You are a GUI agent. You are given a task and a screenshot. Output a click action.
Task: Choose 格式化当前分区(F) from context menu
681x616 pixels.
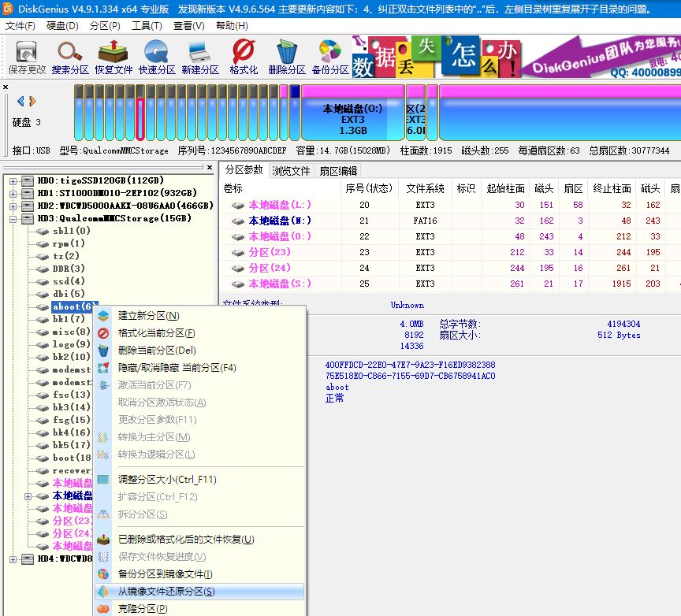tap(200, 333)
